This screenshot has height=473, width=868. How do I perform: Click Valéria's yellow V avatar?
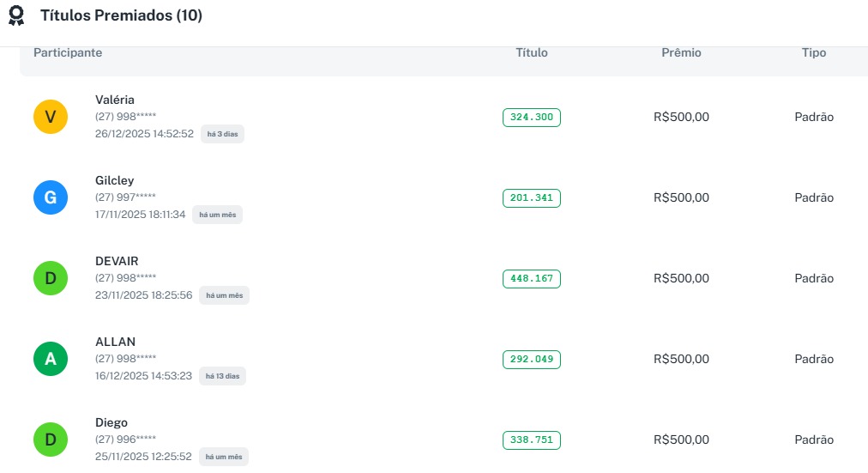click(51, 117)
